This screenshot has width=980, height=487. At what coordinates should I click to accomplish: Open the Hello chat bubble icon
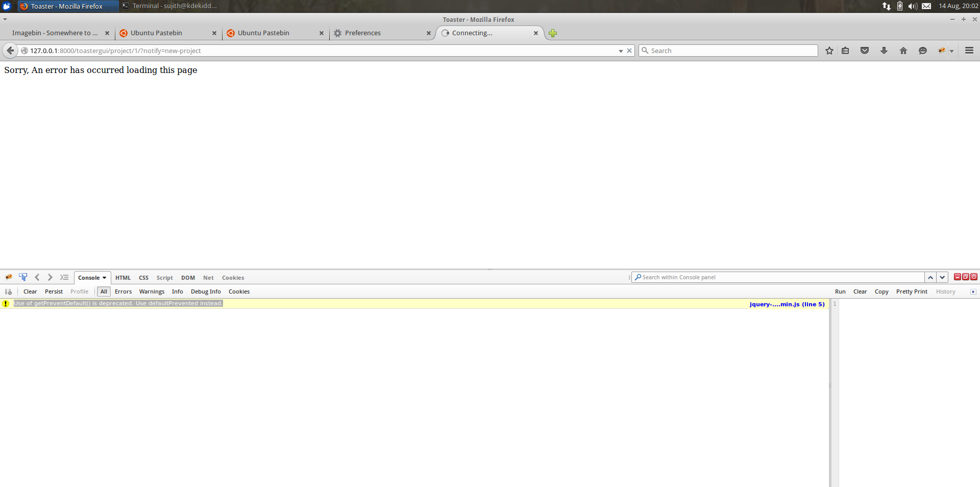coord(923,51)
